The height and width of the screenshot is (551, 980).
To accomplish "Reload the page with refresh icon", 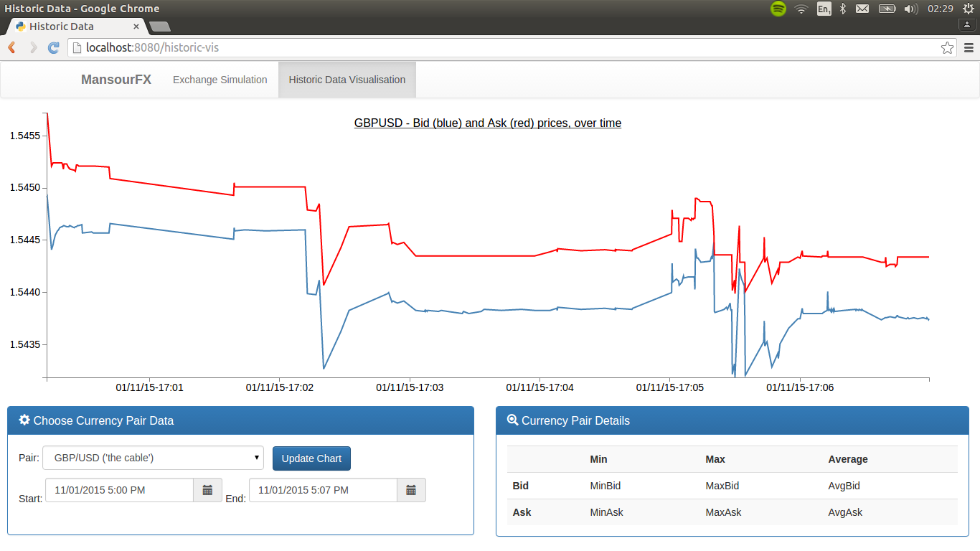I will click(54, 47).
